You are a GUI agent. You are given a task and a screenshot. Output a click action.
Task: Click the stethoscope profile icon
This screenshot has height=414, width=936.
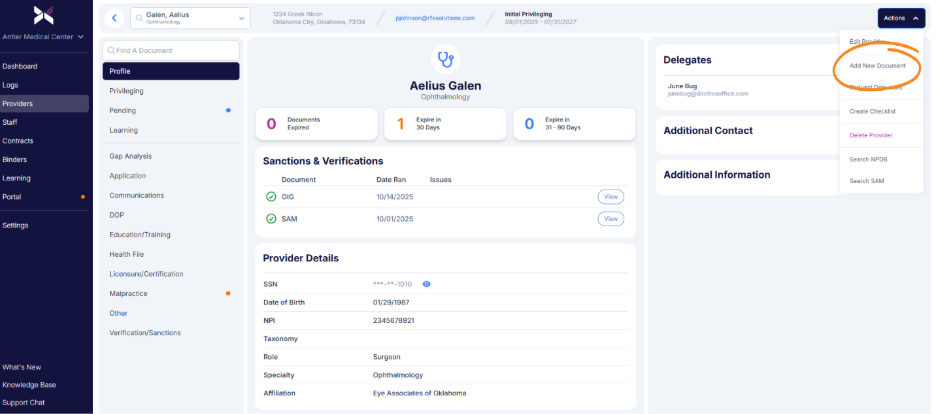[445, 60]
